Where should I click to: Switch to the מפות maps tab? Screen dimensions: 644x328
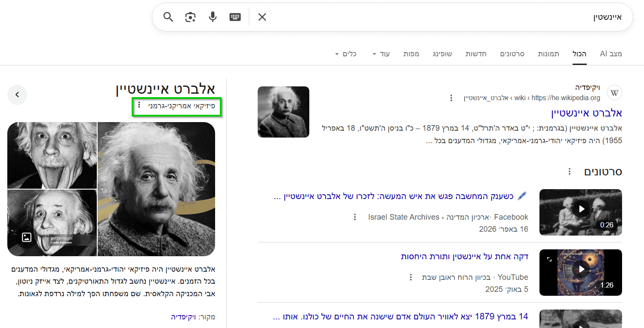[x=411, y=54]
